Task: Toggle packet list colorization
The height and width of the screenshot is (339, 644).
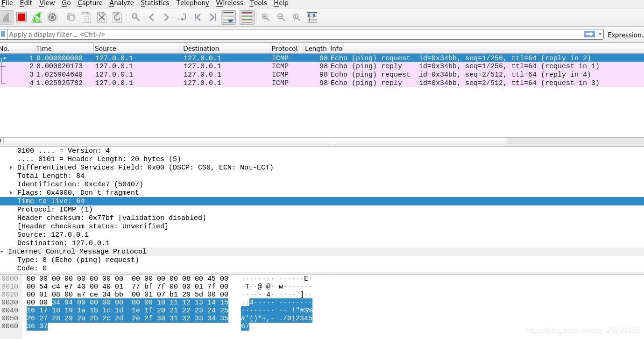Action: (x=247, y=17)
